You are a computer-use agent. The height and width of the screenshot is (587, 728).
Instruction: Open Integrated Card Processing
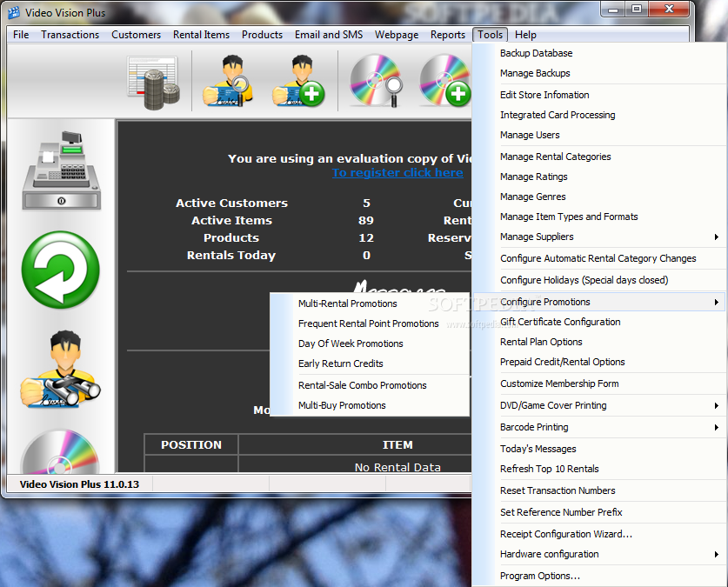point(599,115)
